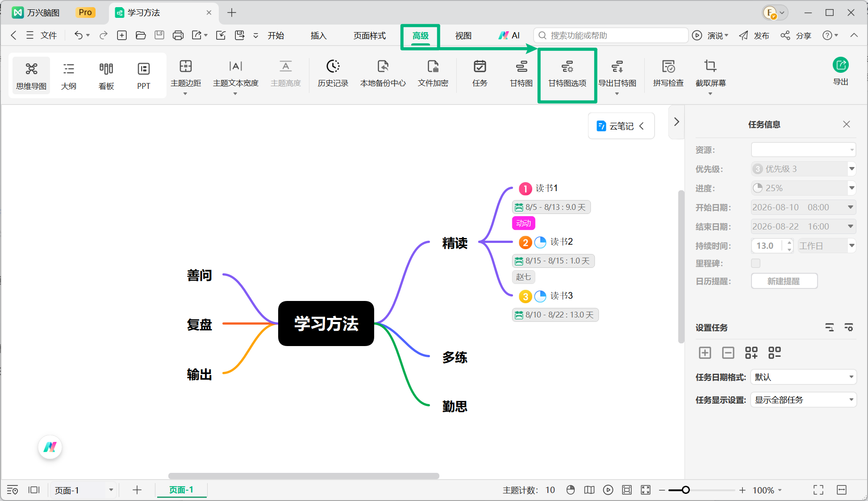Run 拼写检查 spell check
Viewport: 868px width, 501px height.
[x=668, y=74]
